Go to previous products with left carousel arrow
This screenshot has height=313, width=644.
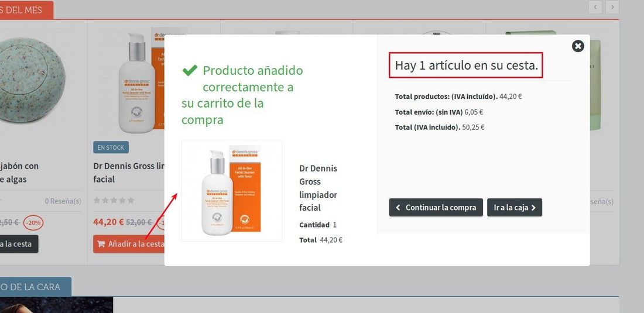[x=595, y=7]
